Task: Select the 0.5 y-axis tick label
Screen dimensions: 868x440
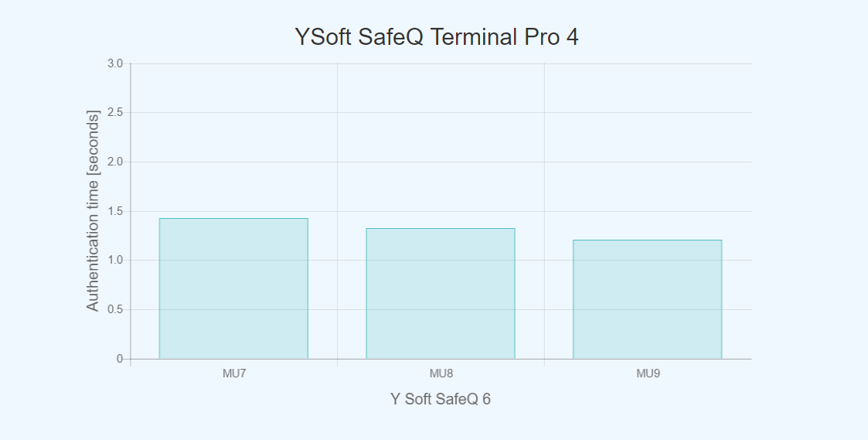Action: click(x=115, y=309)
